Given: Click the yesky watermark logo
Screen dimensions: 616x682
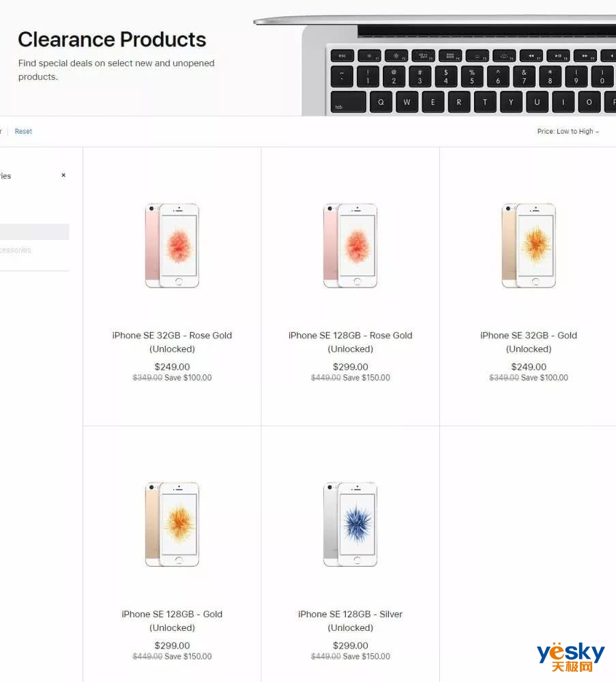Looking at the screenshot, I should 570,657.
